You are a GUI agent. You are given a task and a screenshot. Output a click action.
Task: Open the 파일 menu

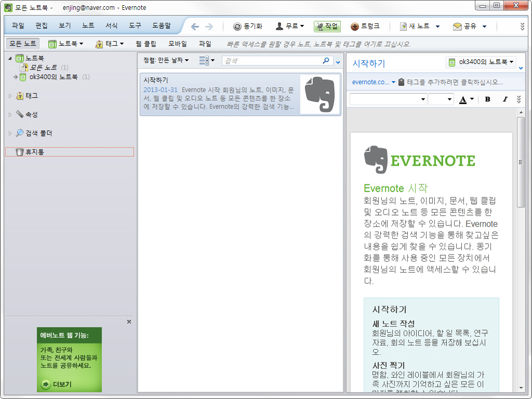[18, 25]
